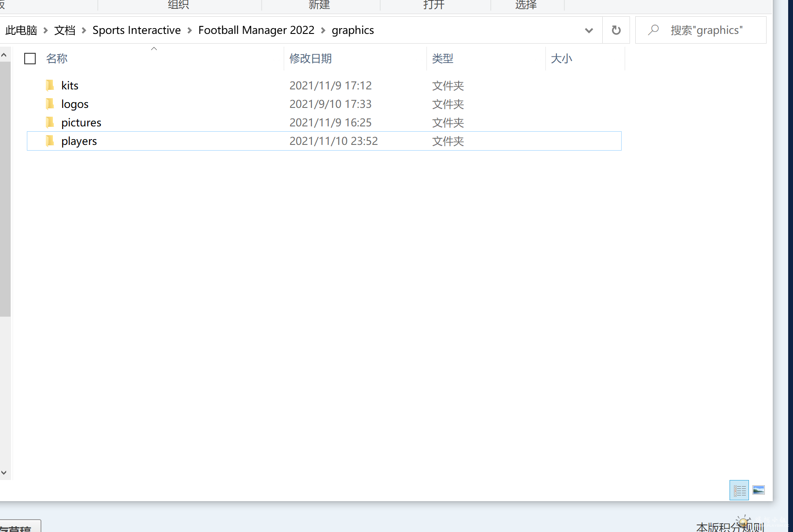This screenshot has height=532, width=793.
Task: Click the players folder icon
Action: click(x=50, y=141)
